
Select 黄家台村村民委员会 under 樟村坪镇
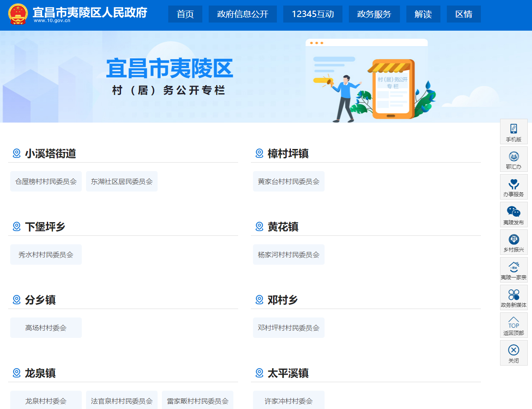click(288, 181)
